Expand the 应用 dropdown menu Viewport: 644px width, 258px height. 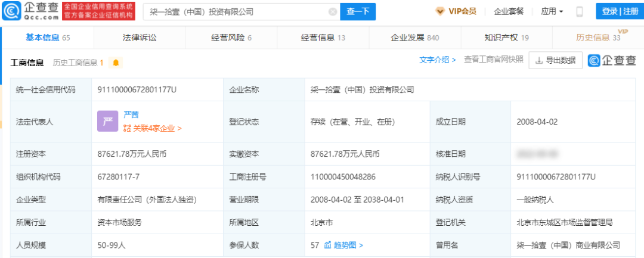click(552, 11)
